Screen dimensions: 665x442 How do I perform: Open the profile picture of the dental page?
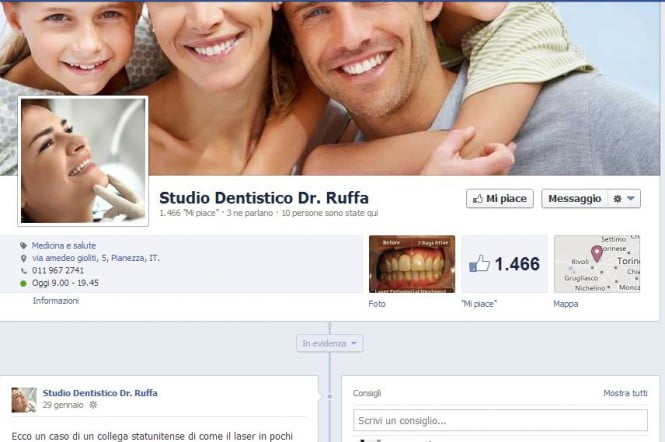pyautogui.click(x=83, y=161)
